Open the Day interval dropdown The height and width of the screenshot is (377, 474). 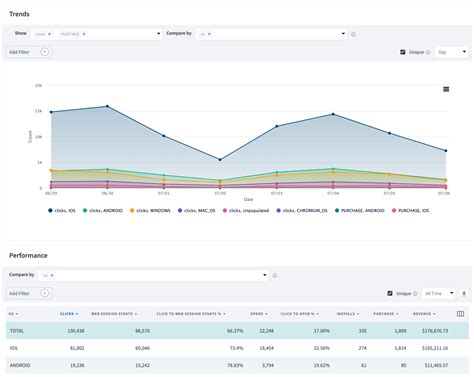tap(451, 52)
